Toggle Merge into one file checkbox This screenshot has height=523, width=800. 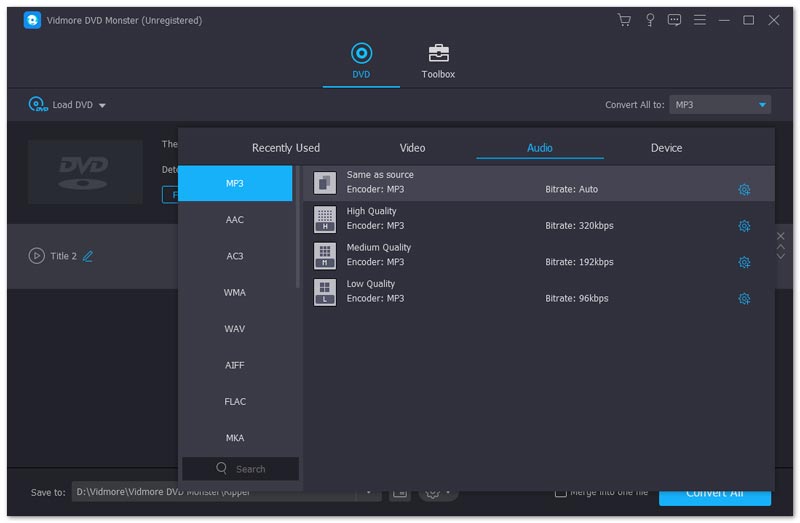(560, 493)
